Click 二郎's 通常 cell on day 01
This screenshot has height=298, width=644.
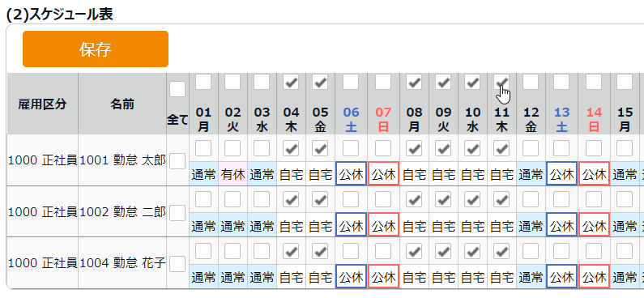click(x=203, y=226)
